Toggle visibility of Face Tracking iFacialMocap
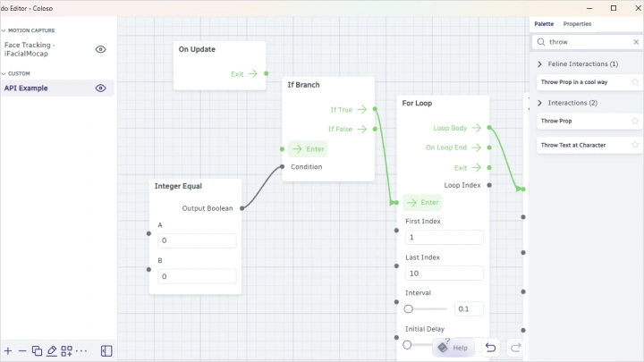 tap(101, 49)
